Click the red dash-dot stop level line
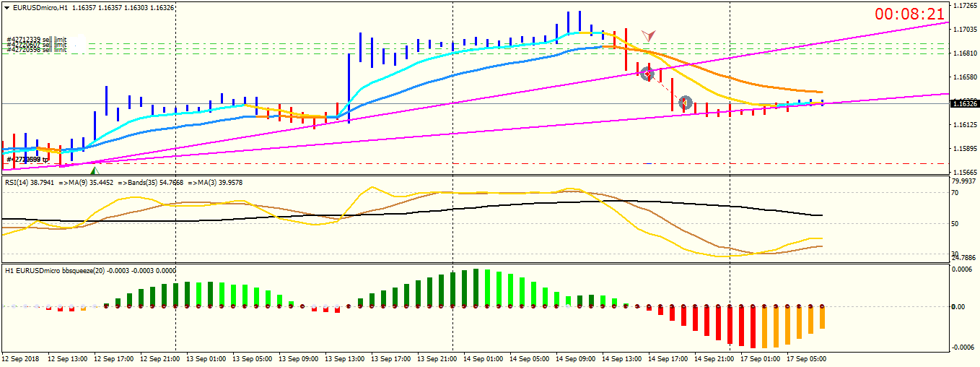Screen dimensions: 980x367 coord(474,164)
